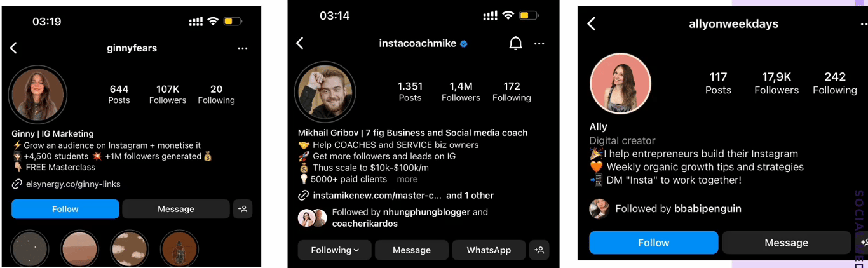Screen dimensions: 868x268
Task: Open ginnyfears first story highlight
Action: 30,248
